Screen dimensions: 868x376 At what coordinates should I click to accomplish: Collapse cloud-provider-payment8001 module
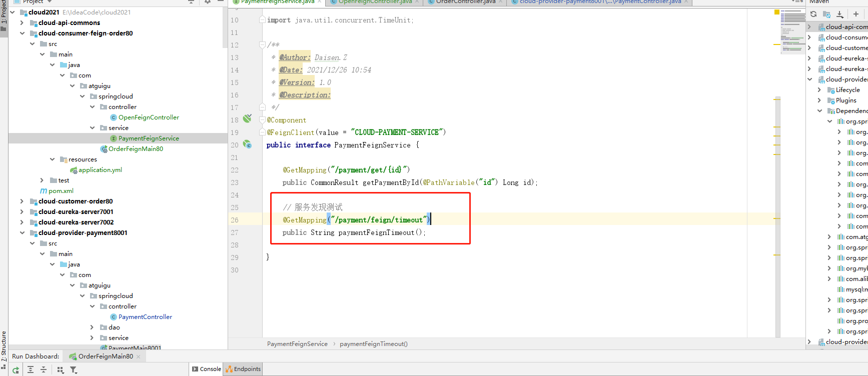tap(22, 233)
